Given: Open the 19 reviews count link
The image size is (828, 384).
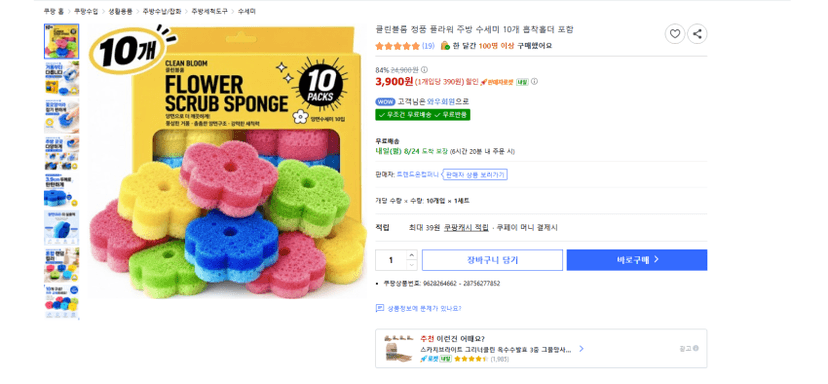Looking at the screenshot, I should pyautogui.click(x=428, y=46).
